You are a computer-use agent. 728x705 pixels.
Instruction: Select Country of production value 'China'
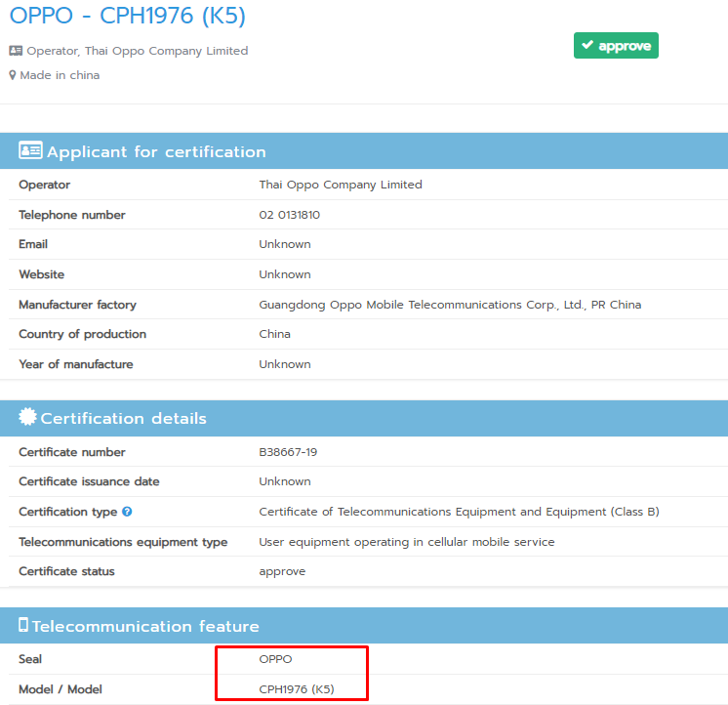click(274, 334)
